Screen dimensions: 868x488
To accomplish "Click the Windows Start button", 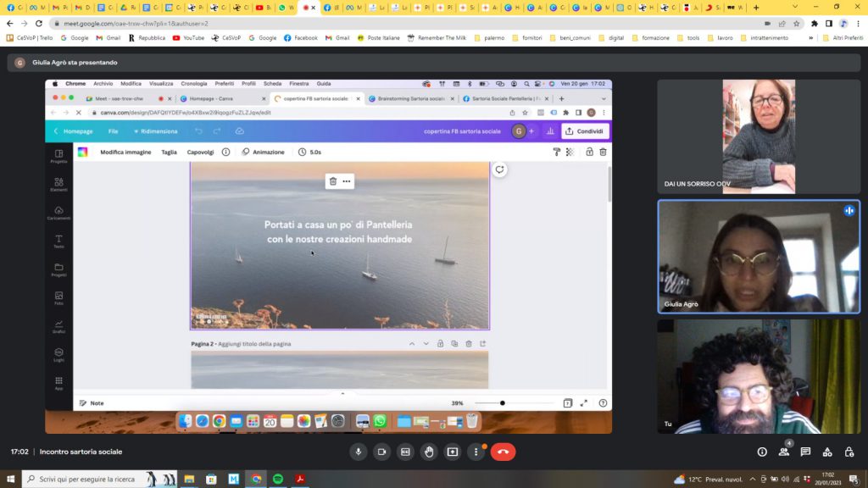I will (x=10, y=480).
